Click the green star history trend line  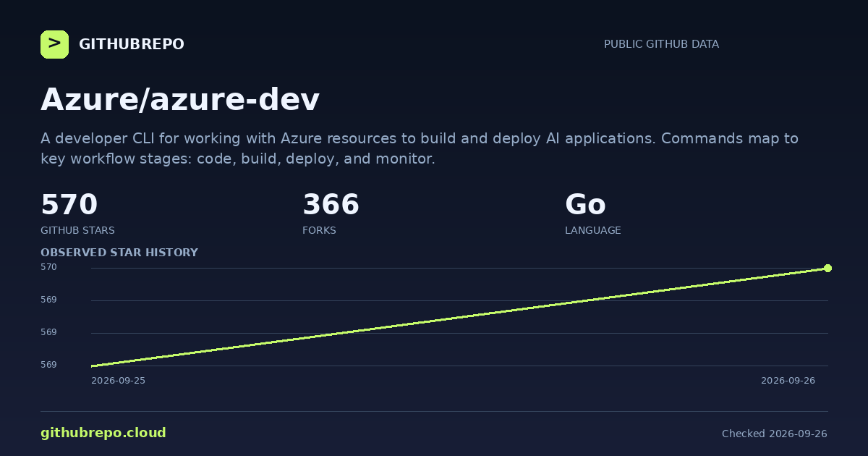click(459, 317)
